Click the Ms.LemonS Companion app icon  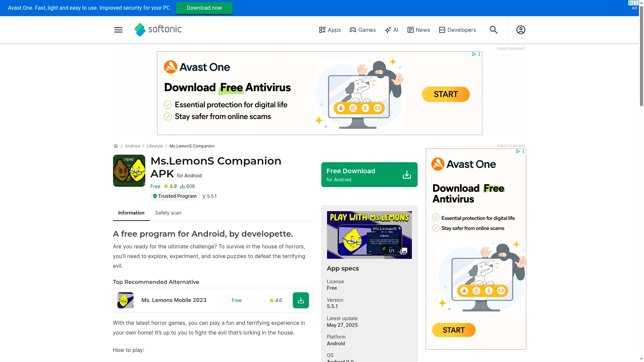129,171
